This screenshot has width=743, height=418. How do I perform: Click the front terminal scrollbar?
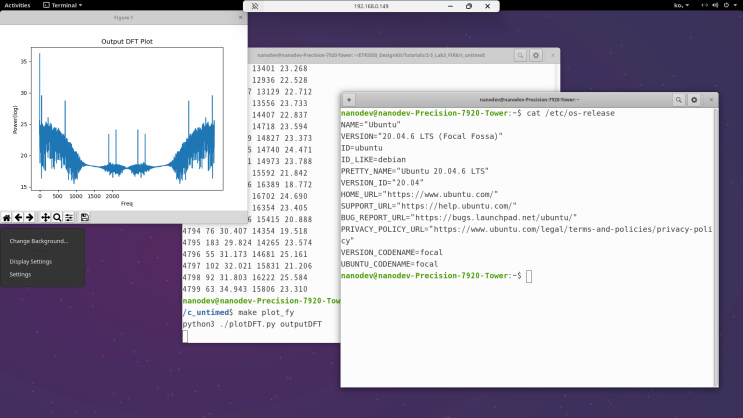coord(716,246)
